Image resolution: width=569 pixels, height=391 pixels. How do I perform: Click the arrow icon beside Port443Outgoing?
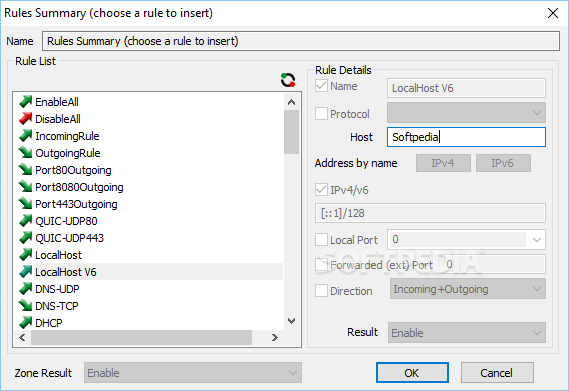pyautogui.click(x=26, y=204)
